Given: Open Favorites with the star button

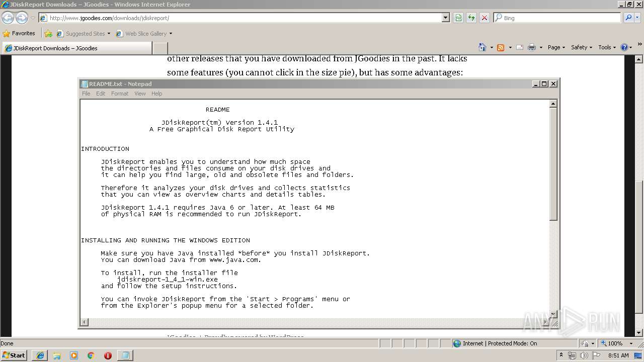Looking at the screenshot, I should [19, 33].
